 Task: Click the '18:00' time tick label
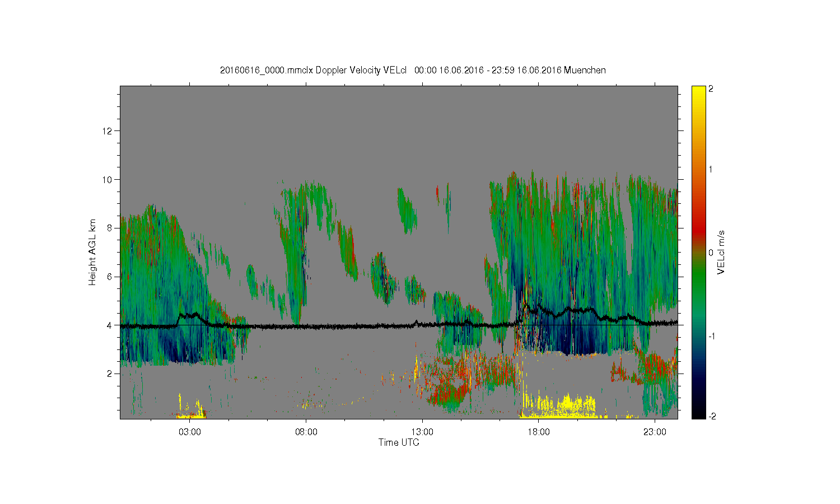tap(539, 432)
